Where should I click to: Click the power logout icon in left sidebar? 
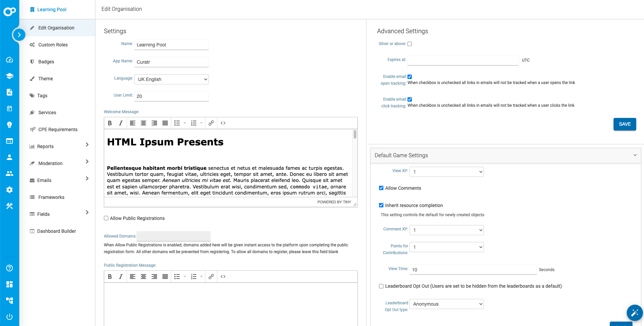9,317
